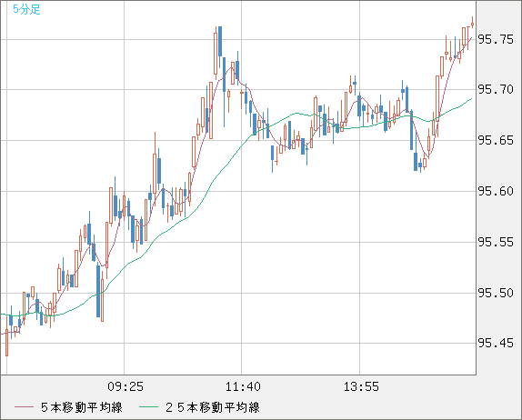Click the latest candlestick near 95.76
Screen dimensions: 522x420
point(472,25)
